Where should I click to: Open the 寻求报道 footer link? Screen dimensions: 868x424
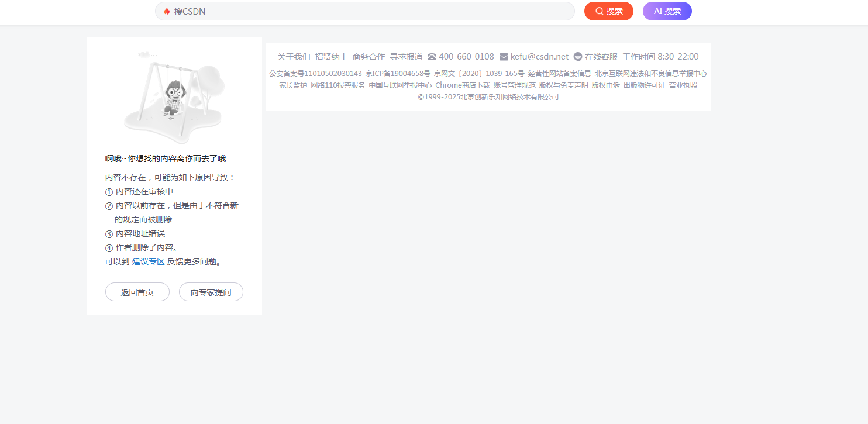point(406,57)
